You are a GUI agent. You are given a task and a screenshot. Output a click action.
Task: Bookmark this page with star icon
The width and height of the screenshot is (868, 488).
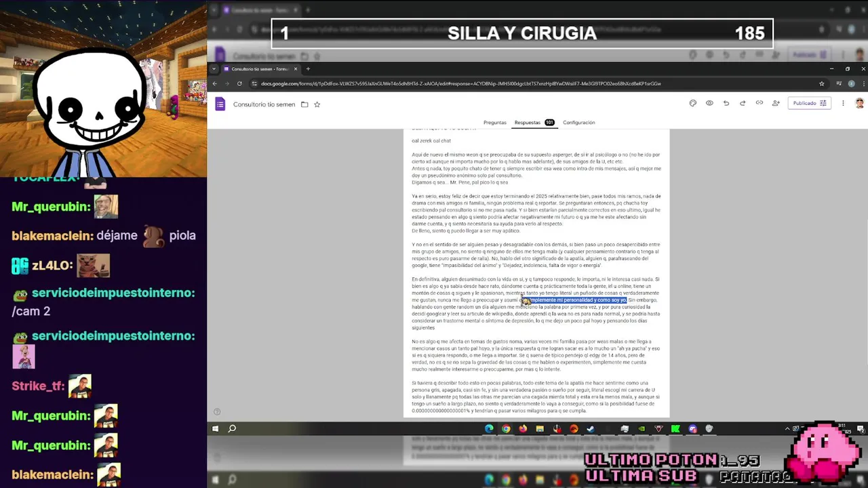click(821, 83)
